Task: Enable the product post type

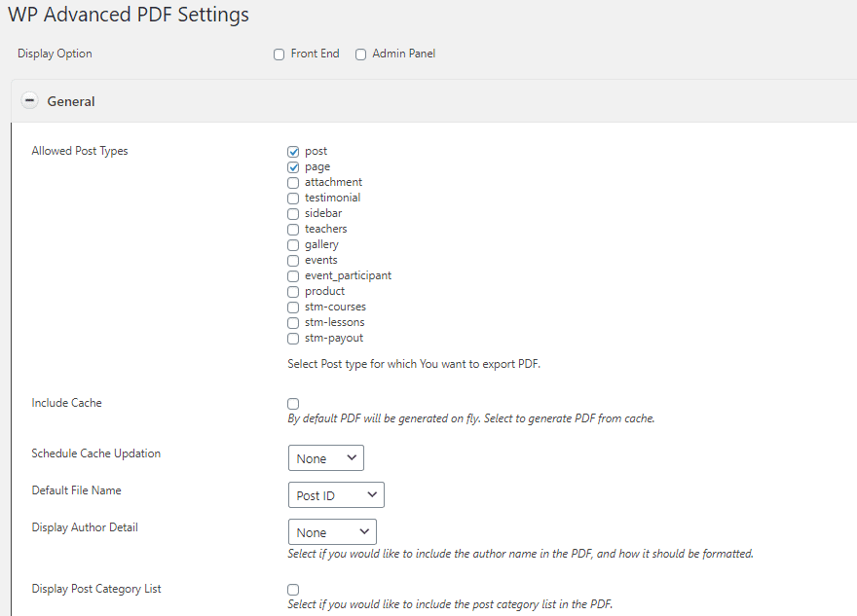Action: (x=293, y=291)
